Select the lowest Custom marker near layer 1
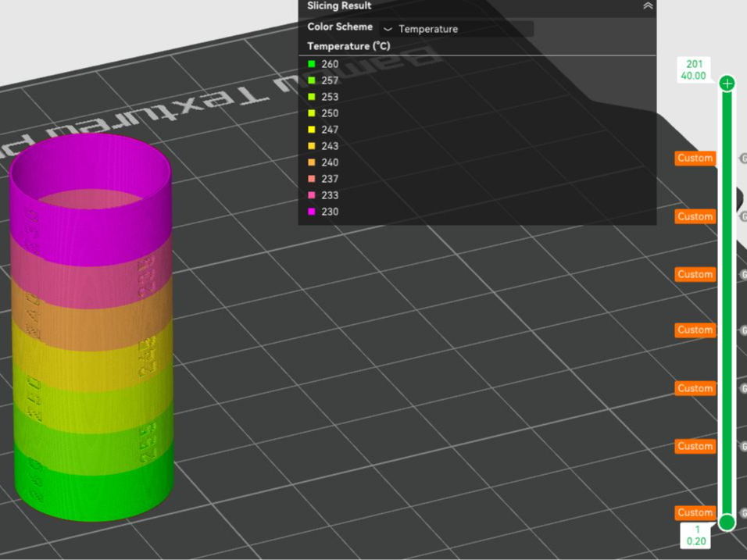This screenshot has width=747, height=560. tap(695, 512)
